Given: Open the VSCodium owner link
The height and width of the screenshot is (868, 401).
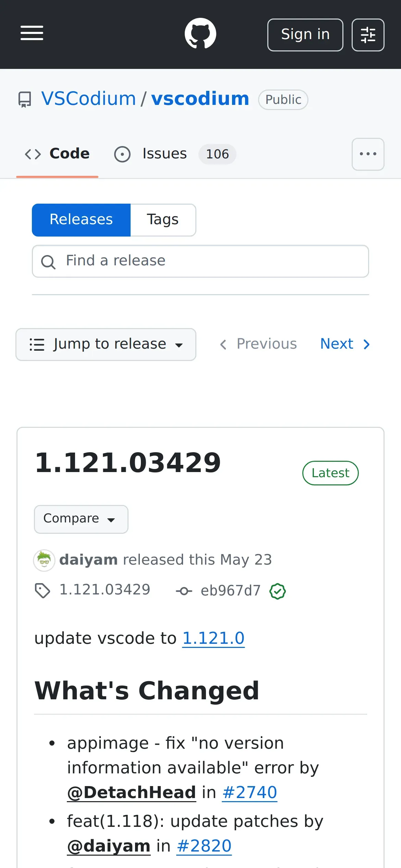Looking at the screenshot, I should coord(89,99).
